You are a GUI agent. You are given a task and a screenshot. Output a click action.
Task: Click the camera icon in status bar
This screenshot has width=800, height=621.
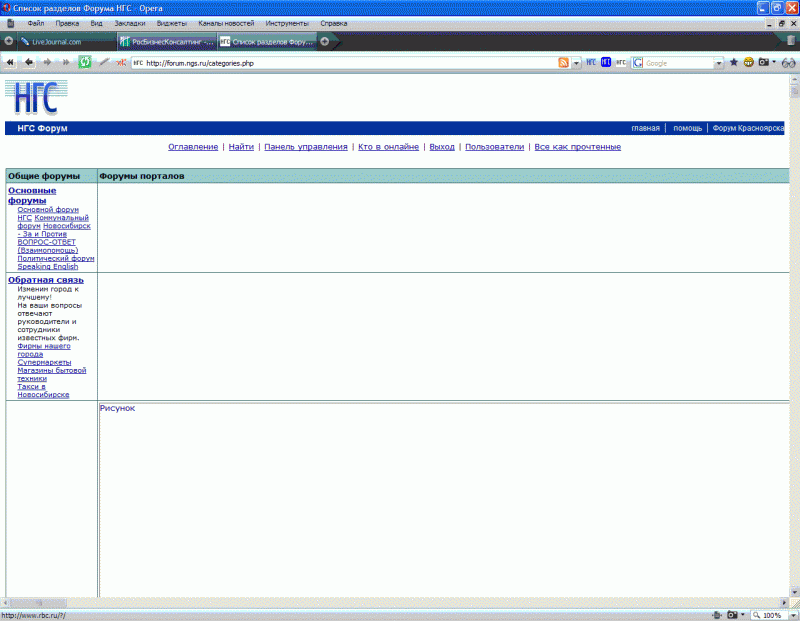click(732, 615)
